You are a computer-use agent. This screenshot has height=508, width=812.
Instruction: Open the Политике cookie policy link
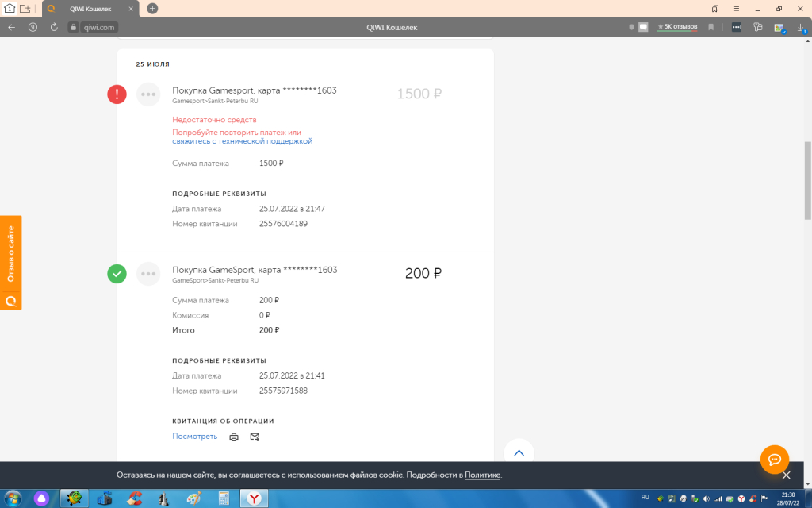pos(483,475)
